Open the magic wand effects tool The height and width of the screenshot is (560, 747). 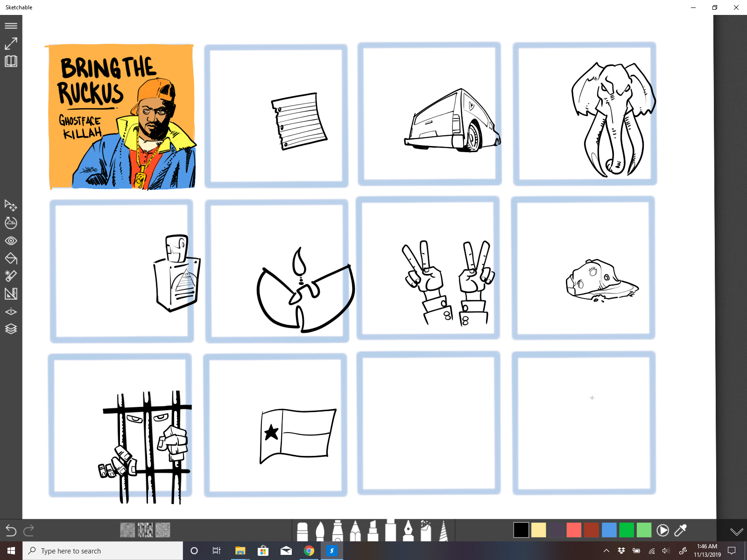coord(11,276)
